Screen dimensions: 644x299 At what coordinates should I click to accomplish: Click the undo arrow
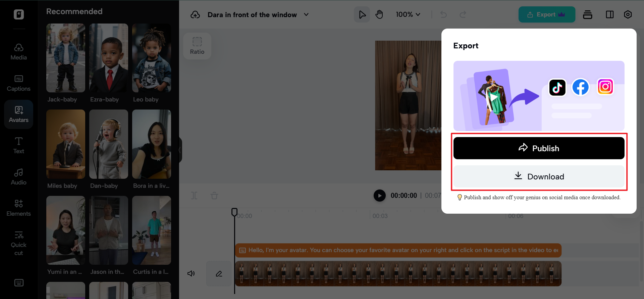point(443,14)
